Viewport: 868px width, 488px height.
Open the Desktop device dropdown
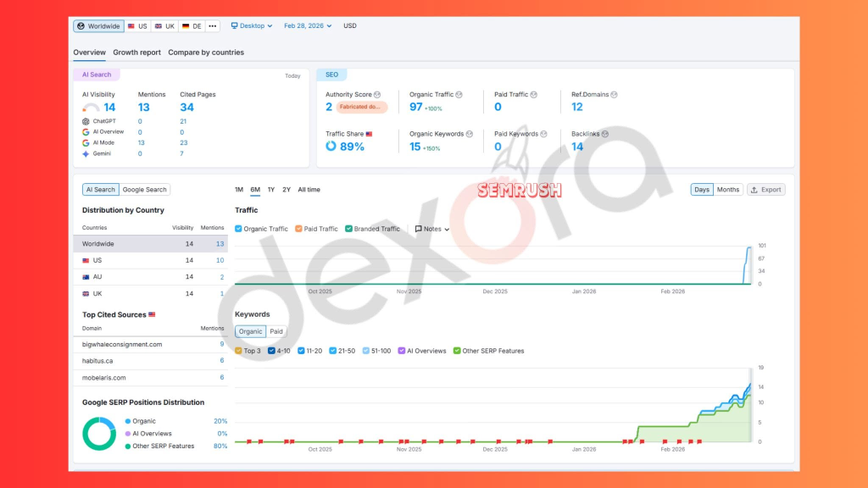coord(252,26)
